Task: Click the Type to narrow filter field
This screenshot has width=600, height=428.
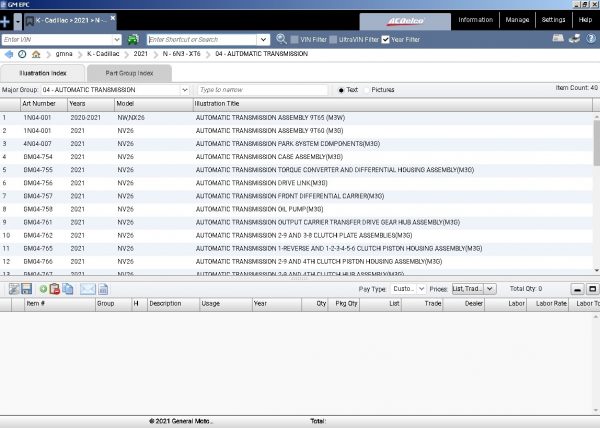Action: click(x=262, y=90)
